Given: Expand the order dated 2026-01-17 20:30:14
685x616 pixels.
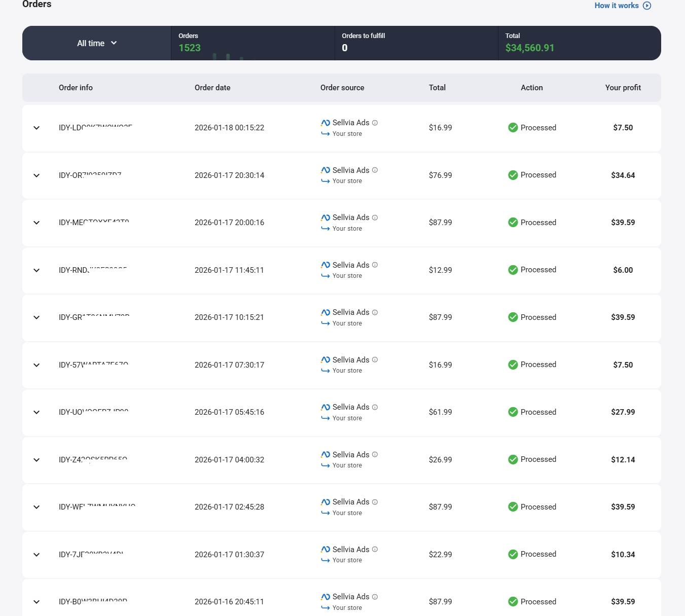Looking at the screenshot, I should coord(37,175).
